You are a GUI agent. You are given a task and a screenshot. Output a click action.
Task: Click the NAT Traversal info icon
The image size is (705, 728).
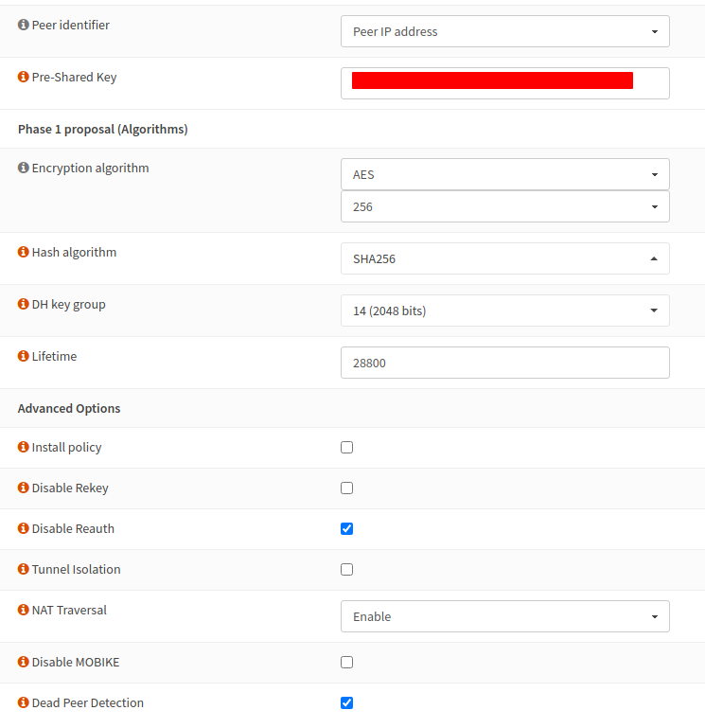pyautogui.click(x=24, y=610)
